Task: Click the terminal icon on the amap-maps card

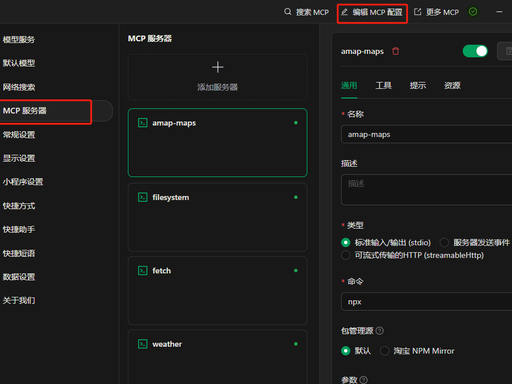Action: point(143,123)
